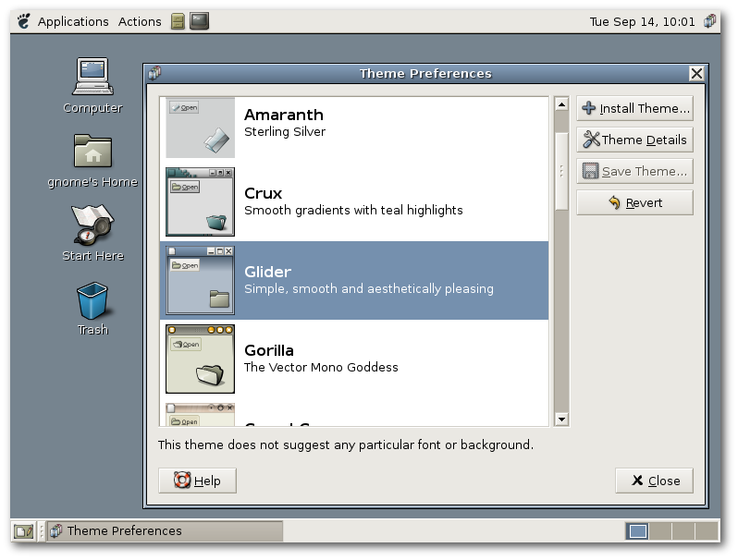Click the Theme Preferences titlebar window icon

click(154, 73)
